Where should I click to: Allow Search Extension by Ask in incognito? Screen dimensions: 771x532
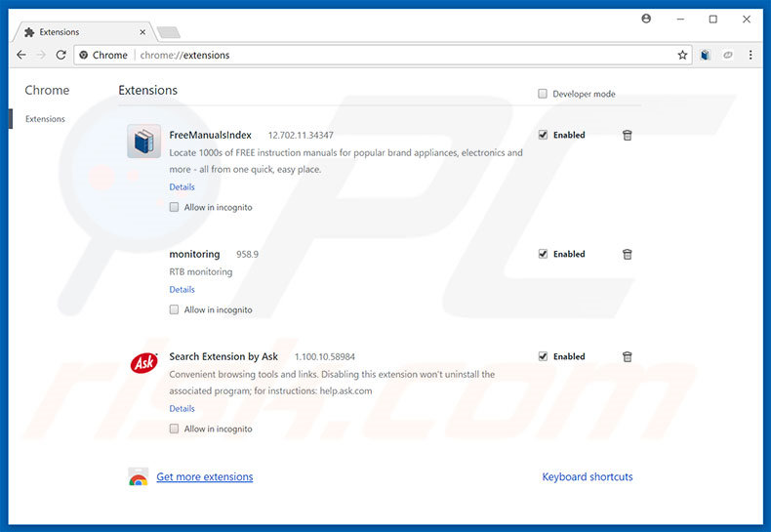coord(174,429)
